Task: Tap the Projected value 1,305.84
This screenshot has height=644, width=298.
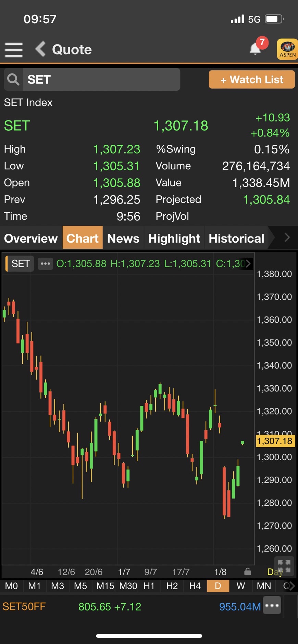Action: click(266, 199)
